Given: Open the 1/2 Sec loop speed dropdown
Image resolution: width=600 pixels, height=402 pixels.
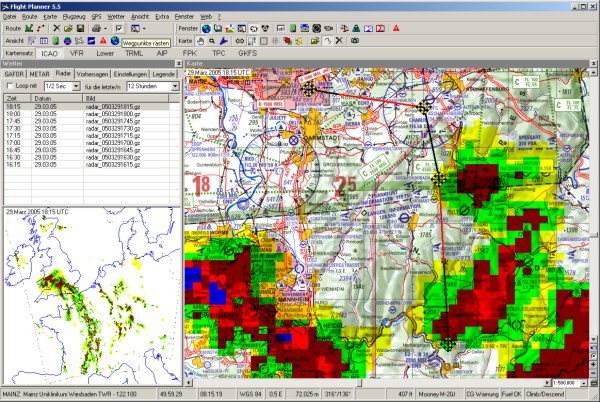Looking at the screenshot, I should [76, 86].
